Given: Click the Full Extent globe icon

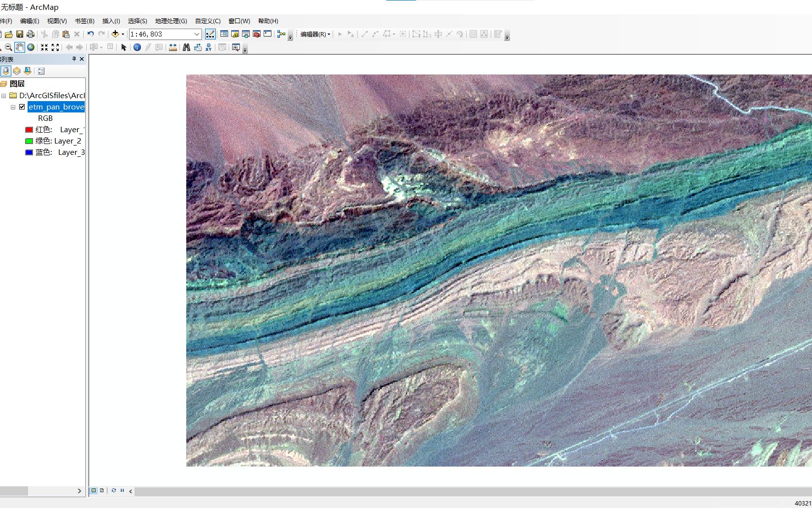Looking at the screenshot, I should tap(31, 47).
